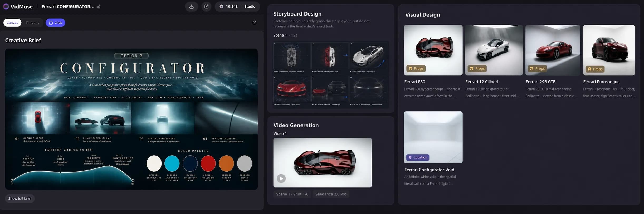Click the Seedance 2.0 Pro tag
This screenshot has height=214, width=644.
(x=331, y=194)
